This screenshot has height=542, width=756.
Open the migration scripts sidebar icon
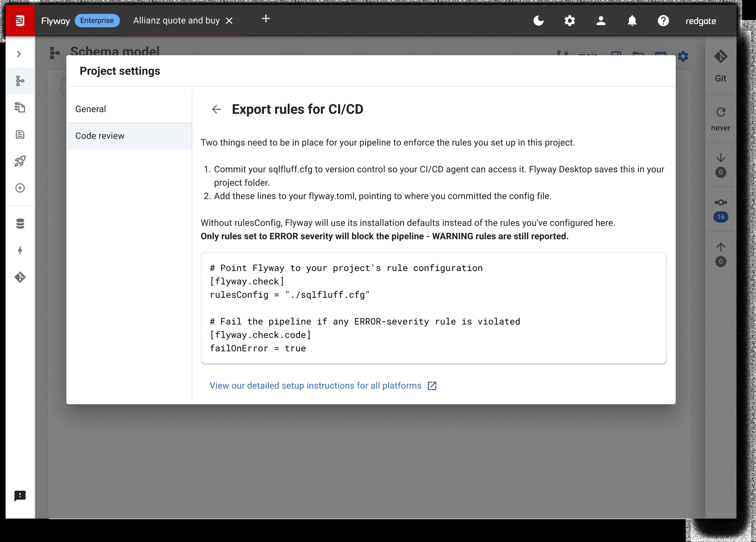tap(20, 108)
